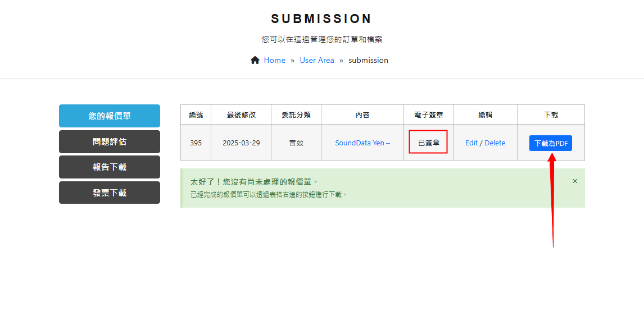Click the 音效 category cell
Image resolution: width=644 pixels, height=316 pixels.
[x=296, y=143]
